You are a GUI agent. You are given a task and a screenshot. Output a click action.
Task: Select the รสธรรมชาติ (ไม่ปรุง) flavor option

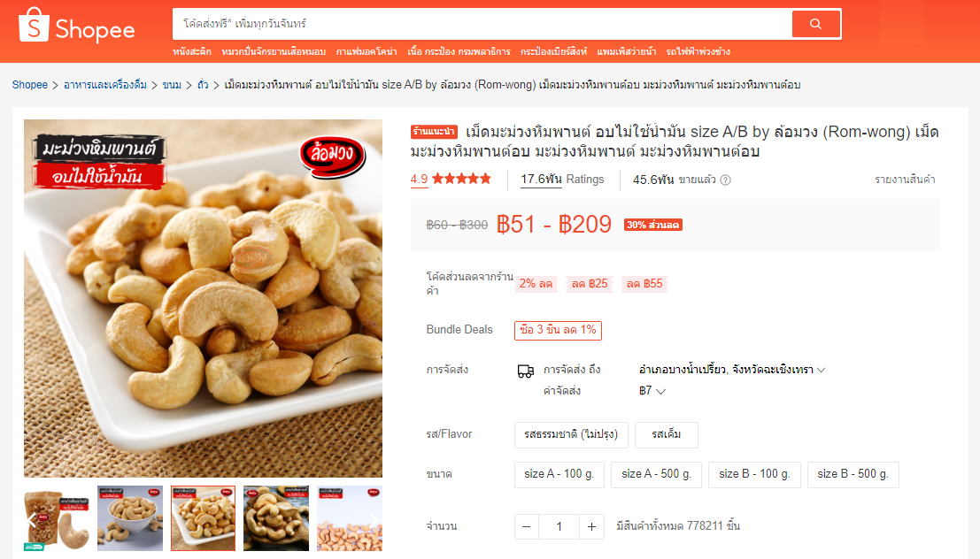[571, 434]
